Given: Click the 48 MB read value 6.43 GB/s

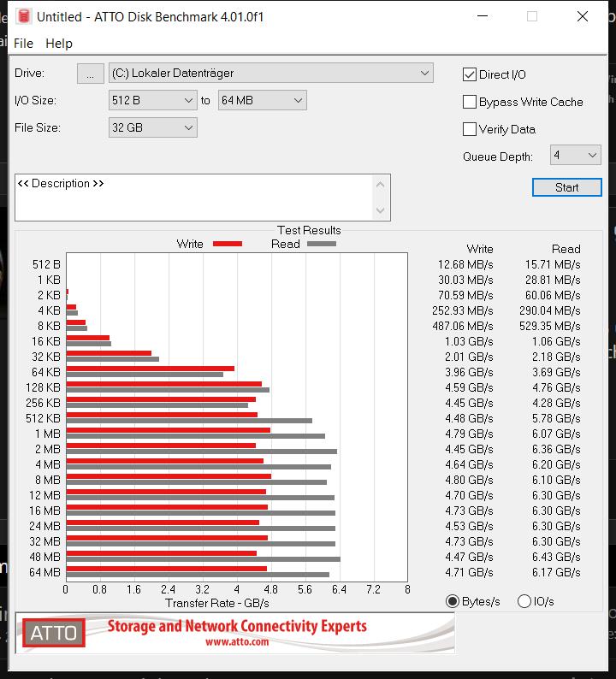Looking at the screenshot, I should pos(556,557).
